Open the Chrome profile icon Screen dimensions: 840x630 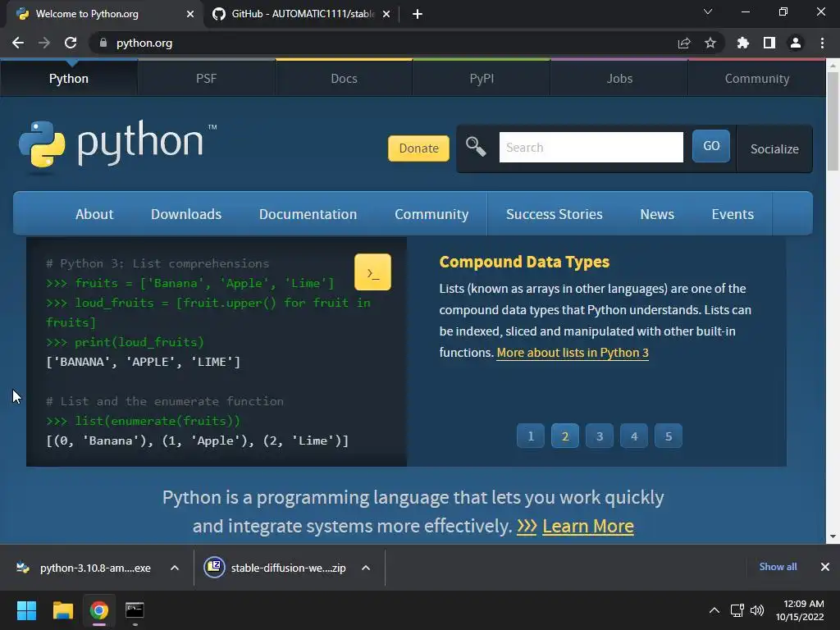point(796,43)
